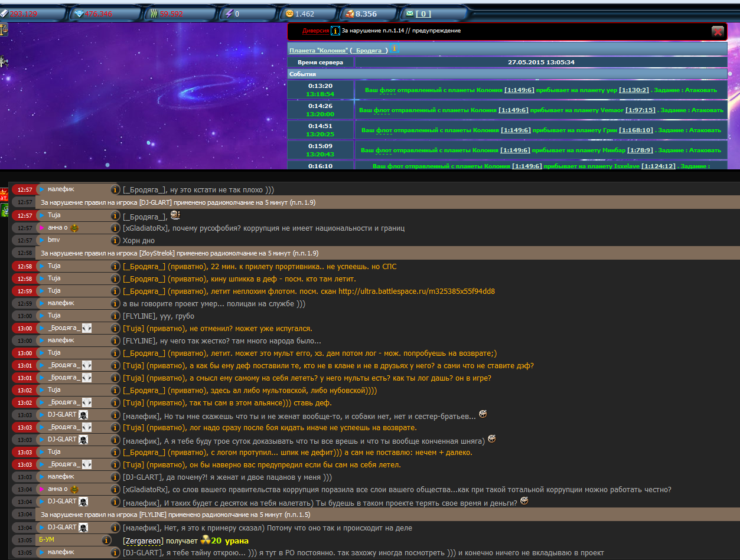Click event timer cell showing 0:13:20

pyautogui.click(x=320, y=90)
